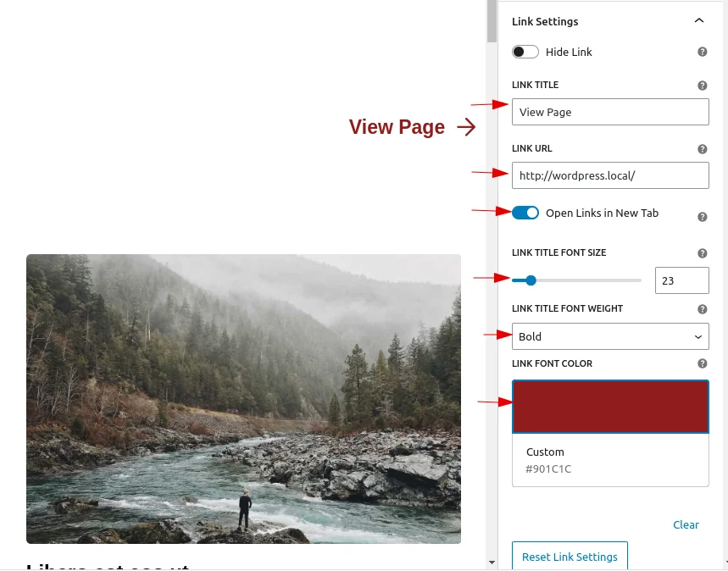Image resolution: width=728 pixels, height=571 pixels.
Task: Click Reset Link Settings button
Action: pos(570,556)
